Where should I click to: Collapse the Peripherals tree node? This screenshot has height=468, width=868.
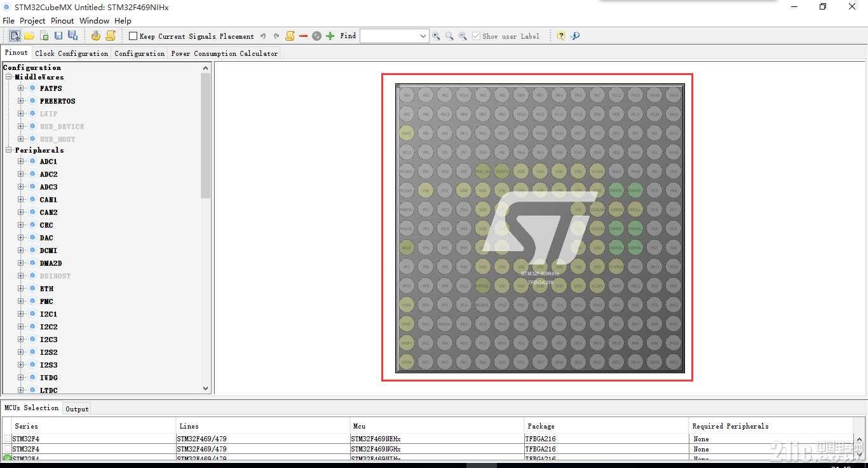click(x=9, y=150)
